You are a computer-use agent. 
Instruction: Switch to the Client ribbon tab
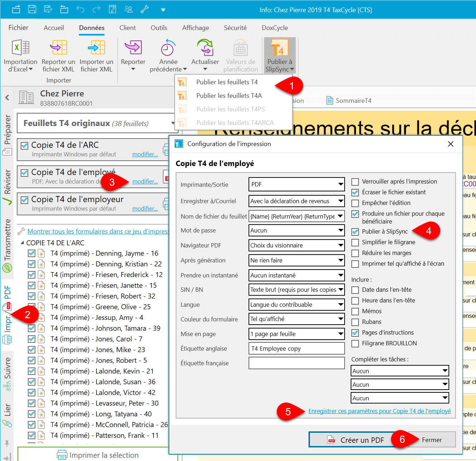pos(127,28)
